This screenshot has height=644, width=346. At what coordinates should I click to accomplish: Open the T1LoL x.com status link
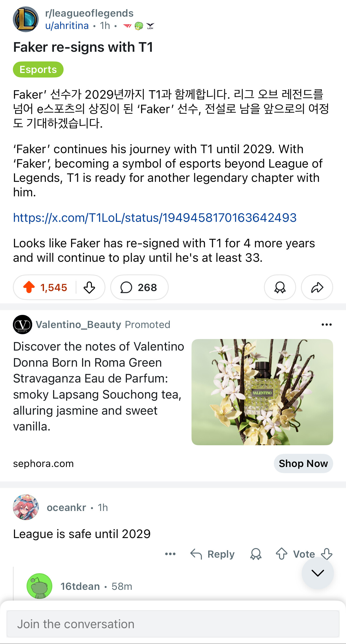point(155,218)
